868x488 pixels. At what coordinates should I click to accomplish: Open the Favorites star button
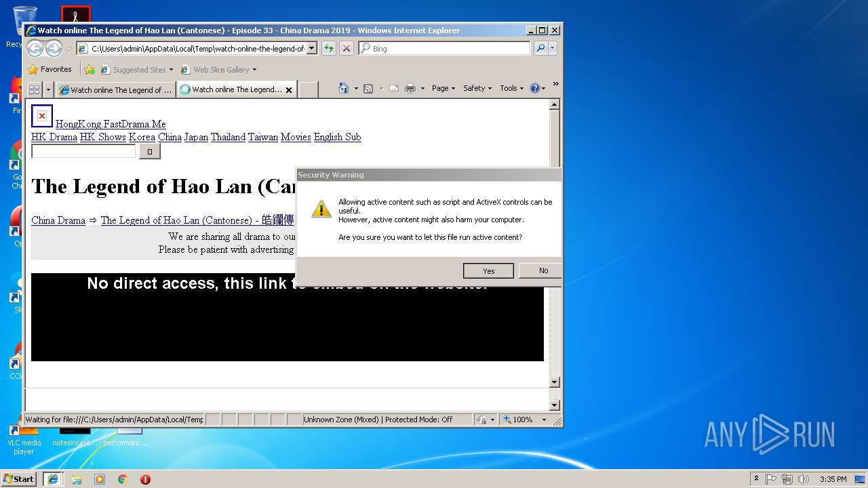pyautogui.click(x=50, y=69)
